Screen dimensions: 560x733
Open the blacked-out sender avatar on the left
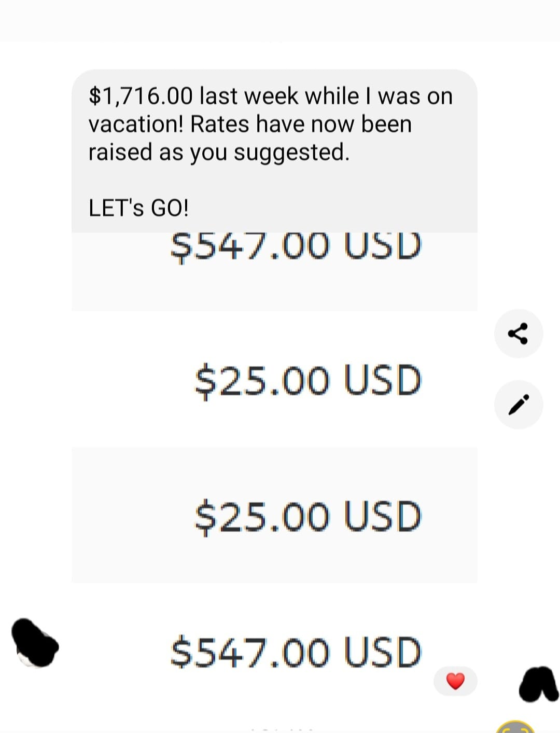pos(35,642)
